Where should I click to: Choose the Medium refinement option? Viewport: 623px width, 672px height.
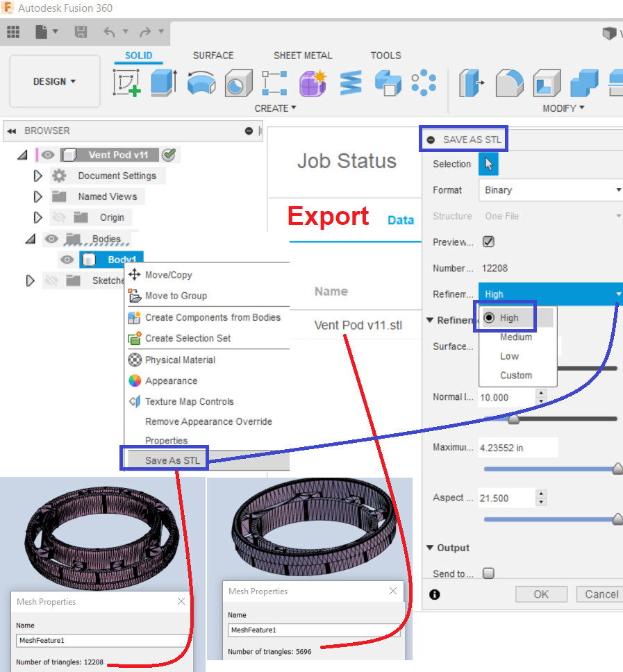pos(516,337)
